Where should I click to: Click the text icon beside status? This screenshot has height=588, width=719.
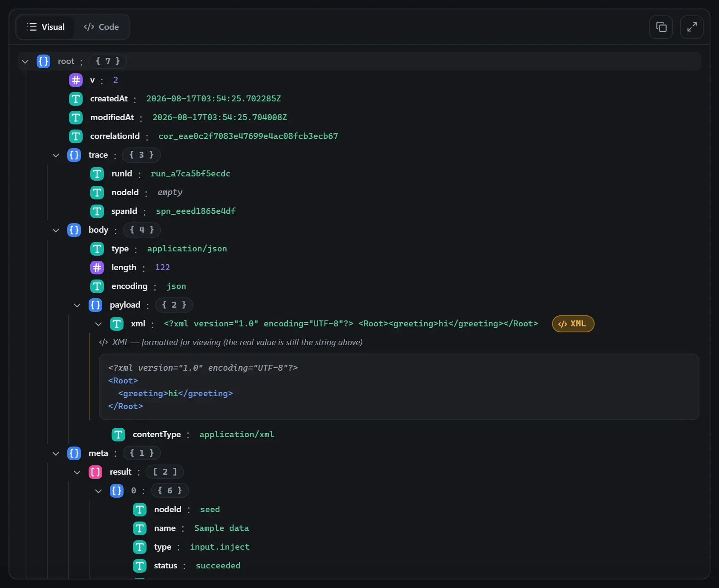point(140,566)
